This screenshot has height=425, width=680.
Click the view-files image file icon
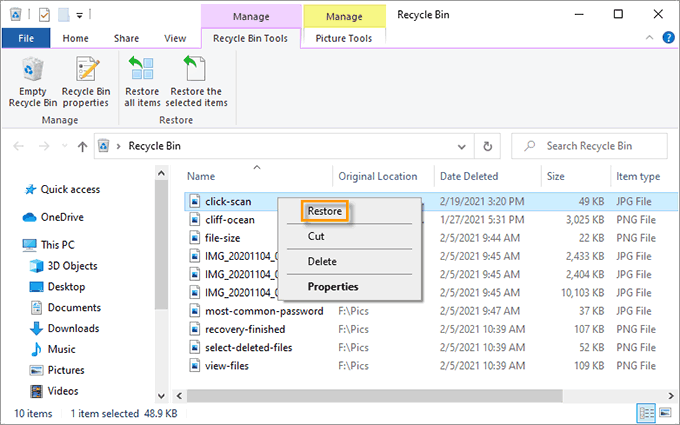pos(195,366)
